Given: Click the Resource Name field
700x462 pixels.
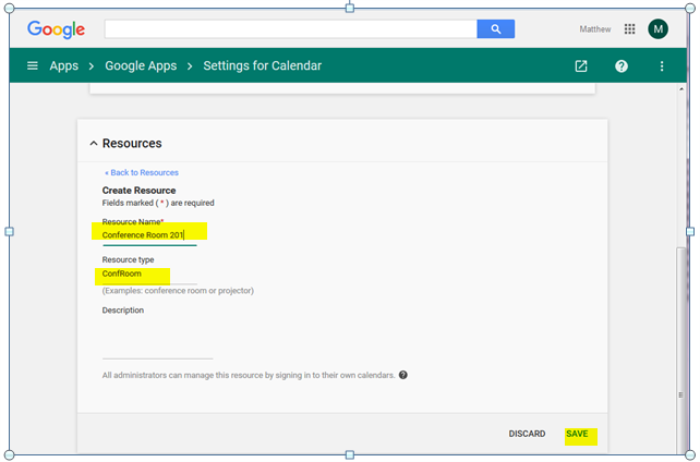Looking at the screenshot, I should click(150, 235).
